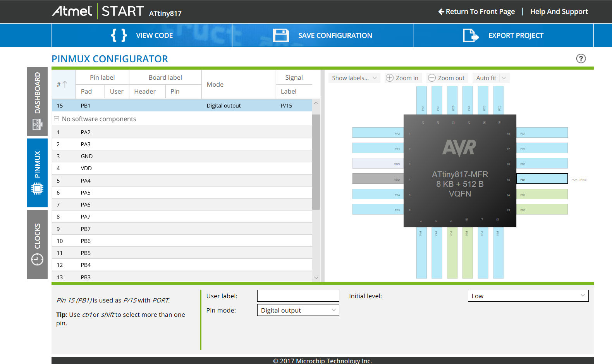Select the GND row in pin table
612x364 pixels.
(182, 156)
